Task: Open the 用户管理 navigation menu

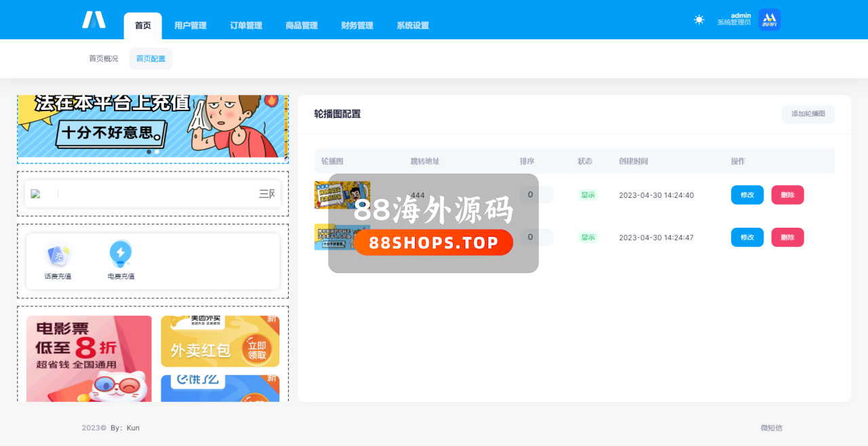Action: point(190,26)
